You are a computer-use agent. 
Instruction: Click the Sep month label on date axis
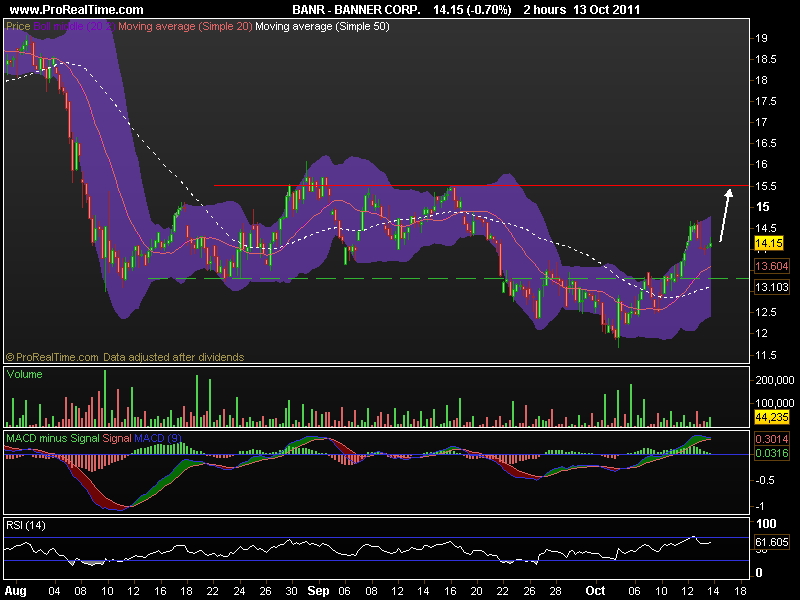(x=318, y=591)
